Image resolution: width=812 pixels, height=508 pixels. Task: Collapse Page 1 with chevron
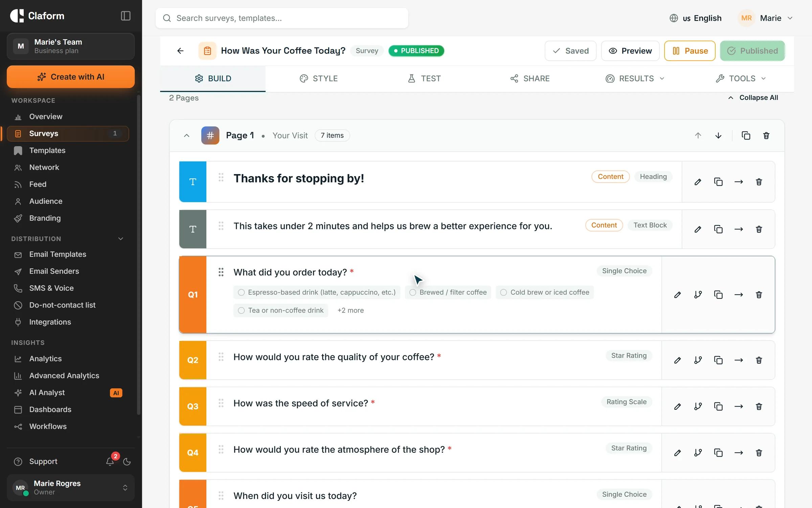point(186,135)
